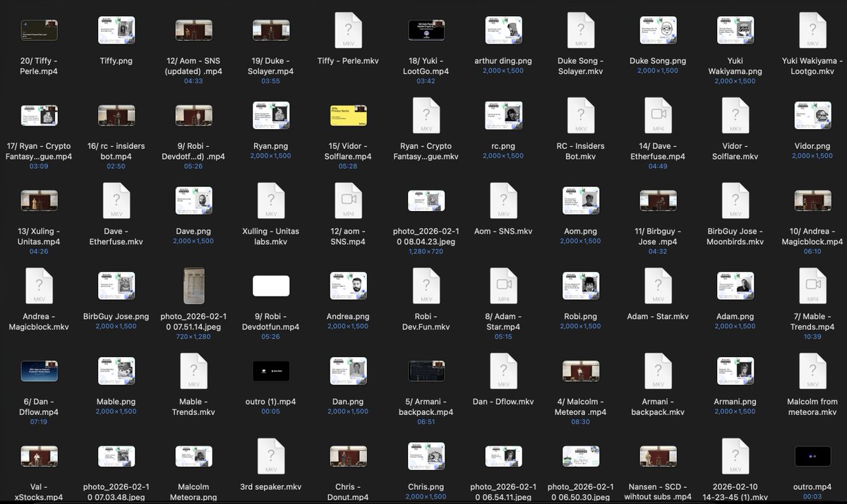This screenshot has width=847, height=504.
Task: Select the 14/ Dave - Etherfuse.mp4 icon
Action: [x=658, y=116]
